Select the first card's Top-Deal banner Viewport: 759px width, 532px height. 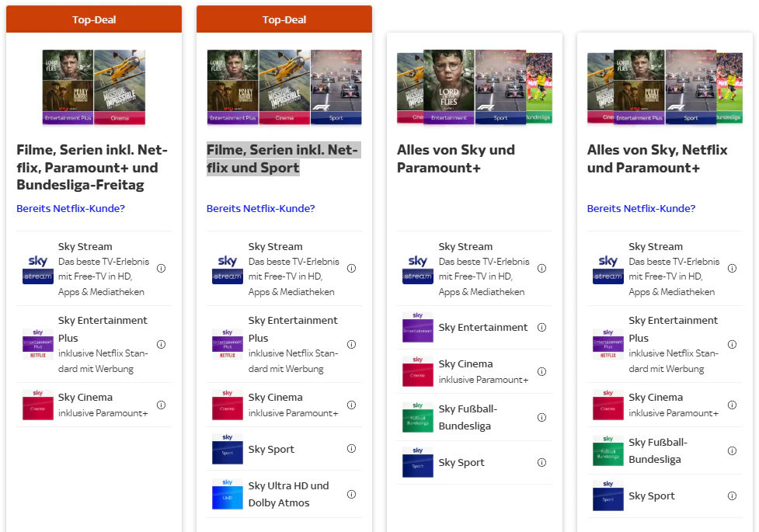tap(94, 19)
